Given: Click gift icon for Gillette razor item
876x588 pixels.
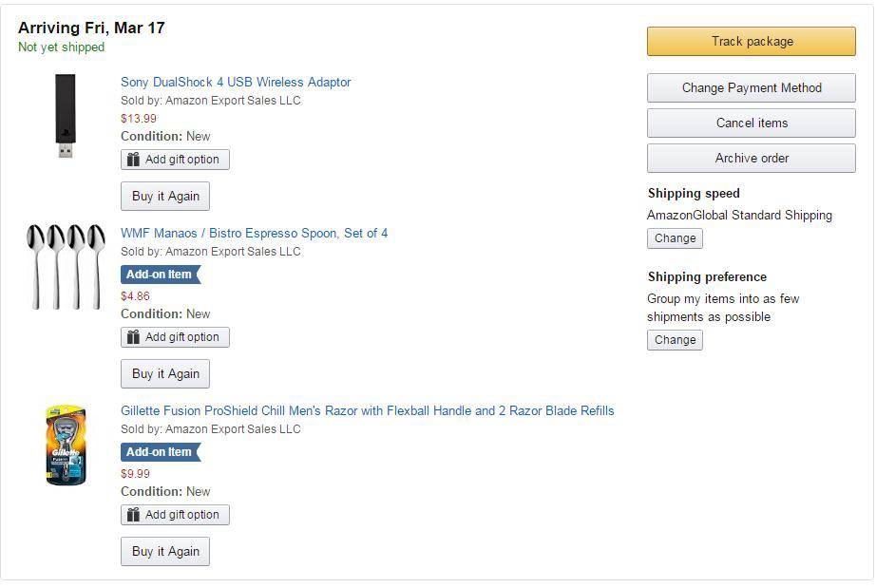Looking at the screenshot, I should (134, 515).
